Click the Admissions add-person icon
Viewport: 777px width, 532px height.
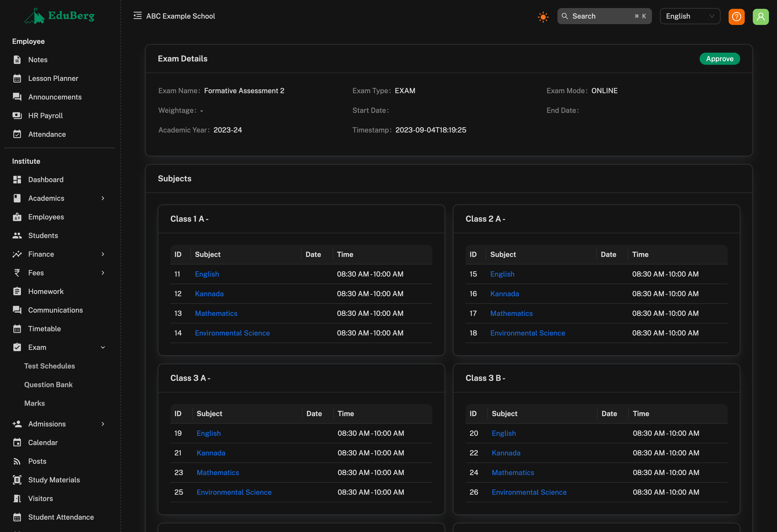[17, 424]
